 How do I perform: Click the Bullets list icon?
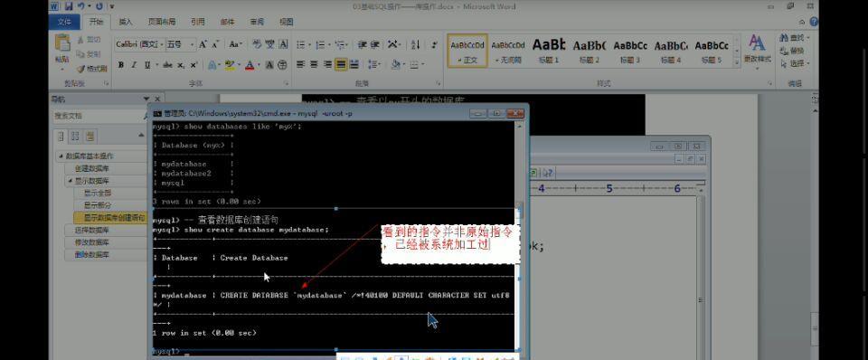(x=300, y=45)
